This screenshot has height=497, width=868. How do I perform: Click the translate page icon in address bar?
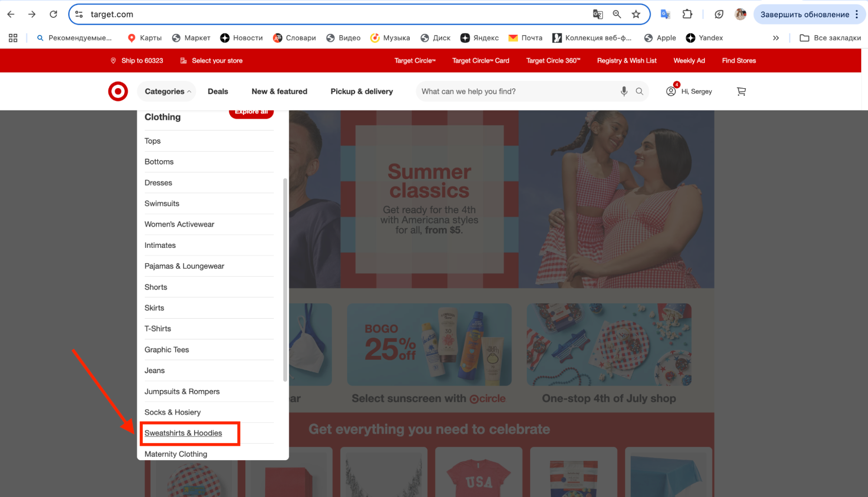[597, 14]
